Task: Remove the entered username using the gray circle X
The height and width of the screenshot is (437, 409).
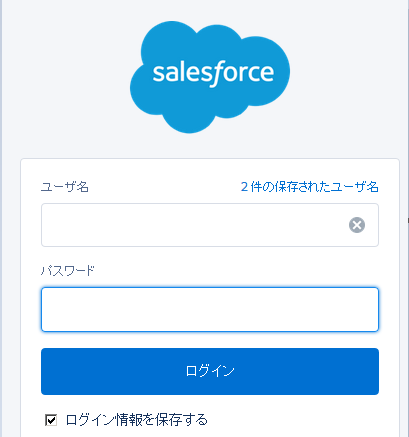Action: pos(357,225)
